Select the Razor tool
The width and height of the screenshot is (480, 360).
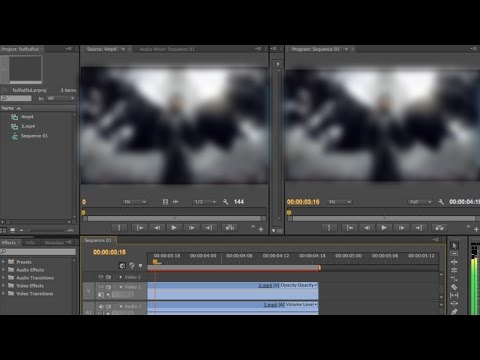(x=454, y=287)
